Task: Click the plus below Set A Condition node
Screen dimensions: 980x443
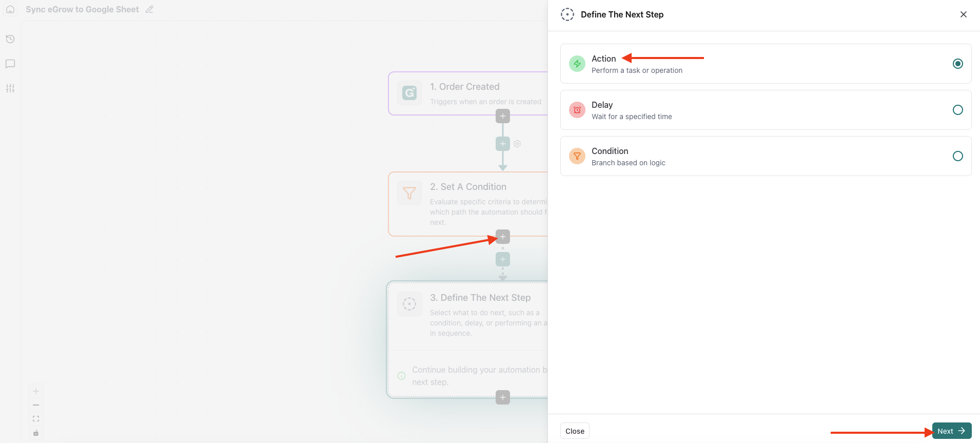Action: [x=503, y=237]
